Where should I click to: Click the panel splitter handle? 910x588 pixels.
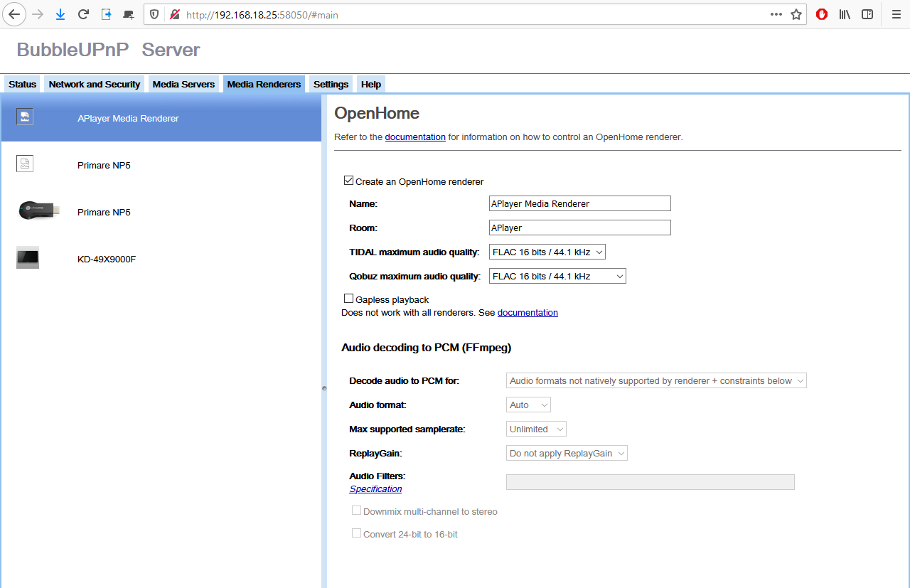click(324, 388)
